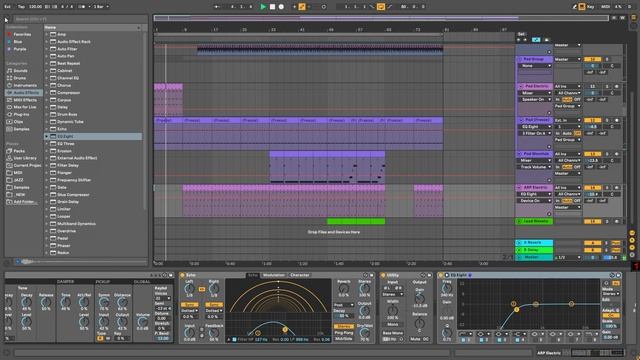Open the Favorites collection
This screenshot has width=640, height=360.
(22, 34)
